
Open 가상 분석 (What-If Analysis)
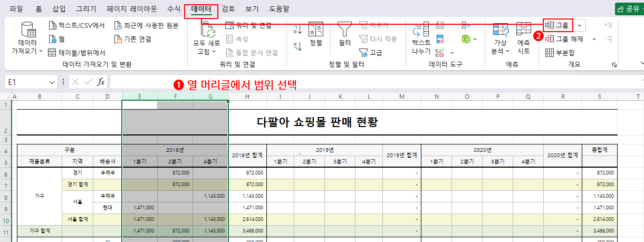pos(501,38)
